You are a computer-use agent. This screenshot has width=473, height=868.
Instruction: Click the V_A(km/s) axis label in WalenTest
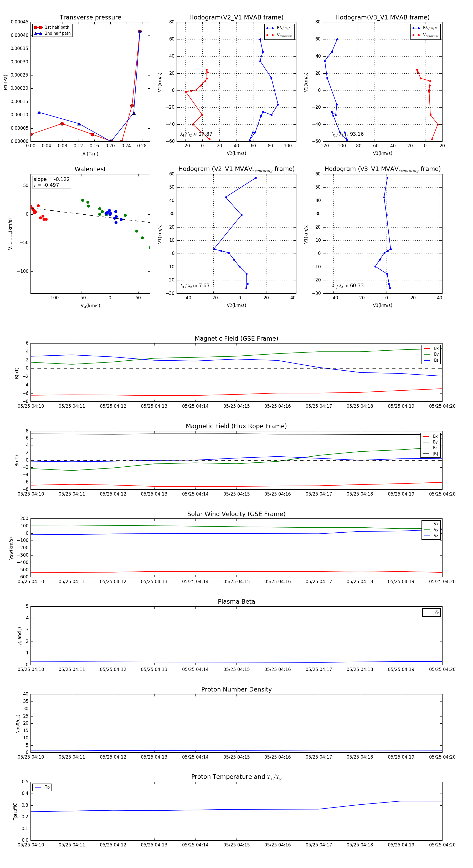click(x=90, y=306)
